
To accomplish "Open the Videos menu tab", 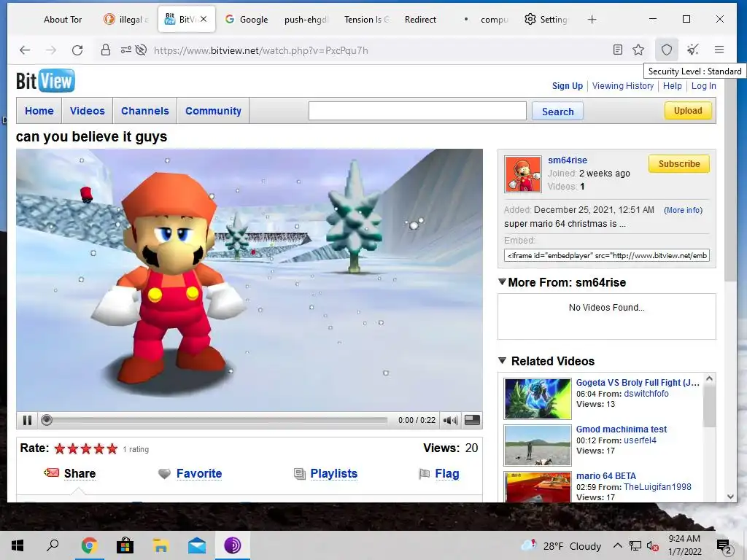I will 88,111.
